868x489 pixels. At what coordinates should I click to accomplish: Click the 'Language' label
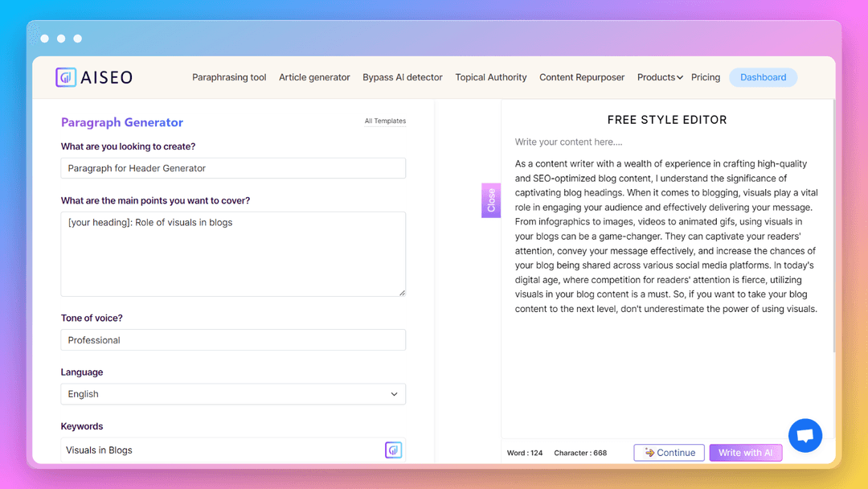tap(82, 372)
